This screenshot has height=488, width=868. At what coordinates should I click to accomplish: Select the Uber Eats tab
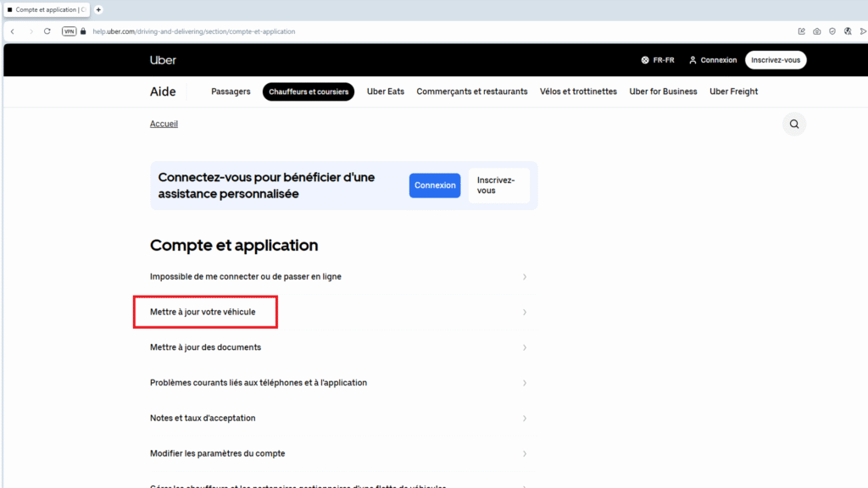pyautogui.click(x=386, y=91)
